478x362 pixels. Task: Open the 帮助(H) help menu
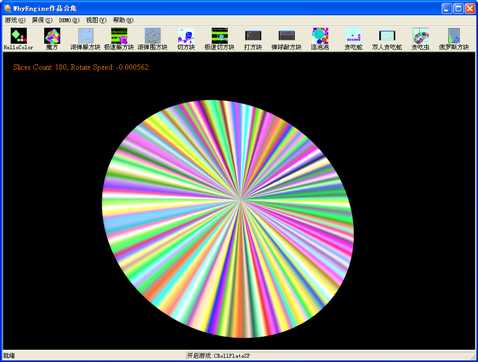123,20
